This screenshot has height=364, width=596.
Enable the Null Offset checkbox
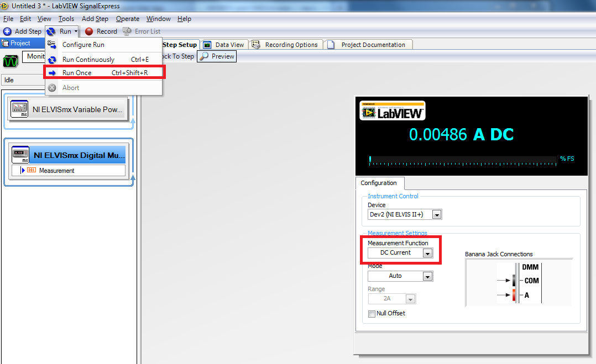pos(372,314)
